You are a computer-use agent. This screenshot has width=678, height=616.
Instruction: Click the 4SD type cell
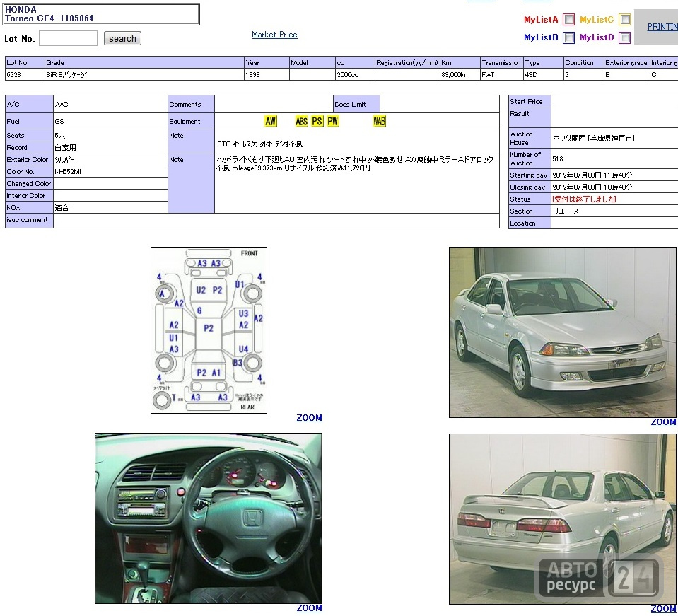click(x=544, y=74)
